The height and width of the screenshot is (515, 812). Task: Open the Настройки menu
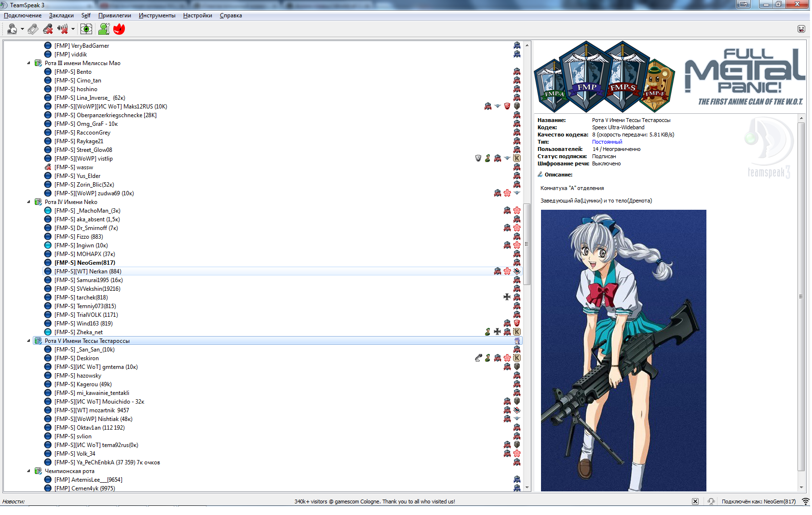198,15
